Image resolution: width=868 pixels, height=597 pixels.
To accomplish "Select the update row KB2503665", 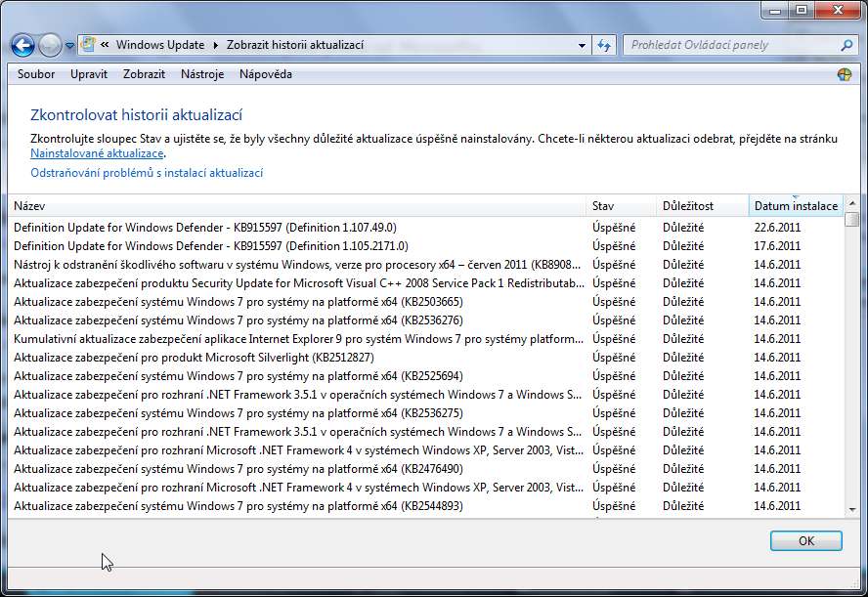I will [426, 302].
